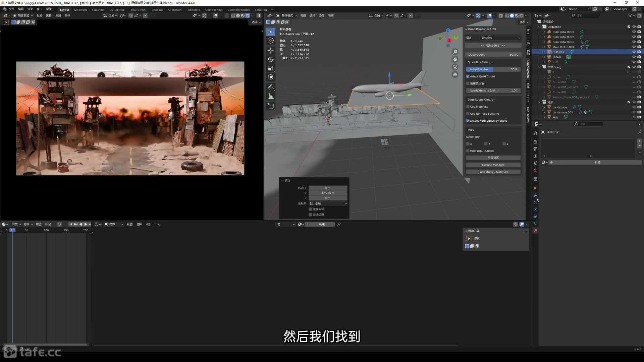Jump to the timeline start frame

click(x=71, y=224)
